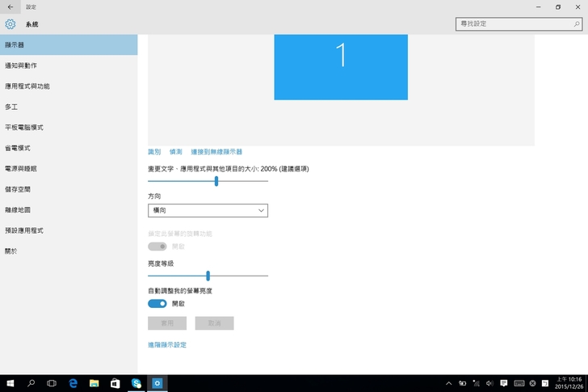The width and height of the screenshot is (588, 392).
Task: Open the taskbar search magnifier
Action: [31, 383]
